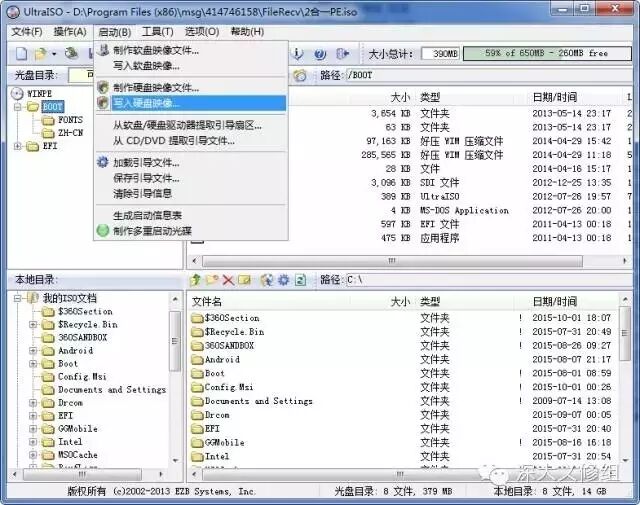Select the ZH-CN folder in disc tree

tap(70, 133)
